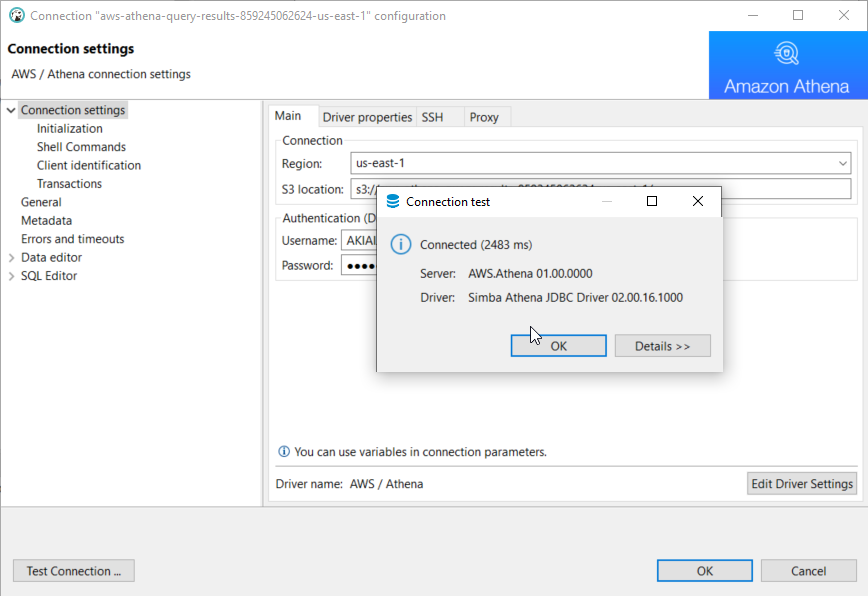Viewport: 868px width, 596px height.
Task: Open the SSH tab
Action: (x=432, y=117)
